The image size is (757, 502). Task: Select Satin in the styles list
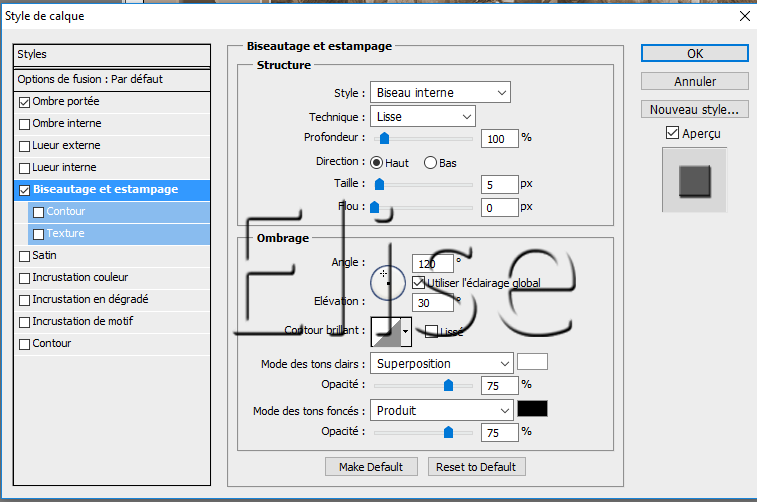45,256
